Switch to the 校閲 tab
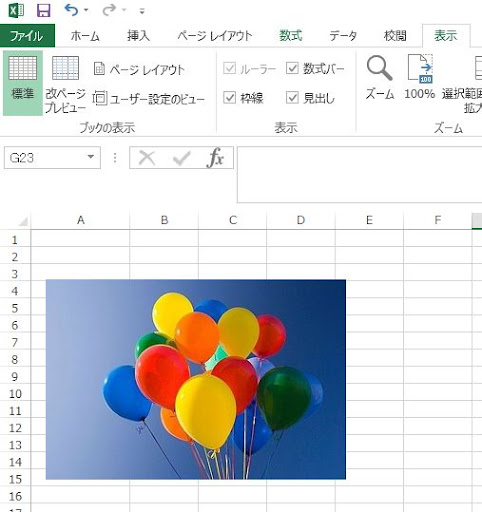The height and width of the screenshot is (512, 482). click(x=395, y=36)
